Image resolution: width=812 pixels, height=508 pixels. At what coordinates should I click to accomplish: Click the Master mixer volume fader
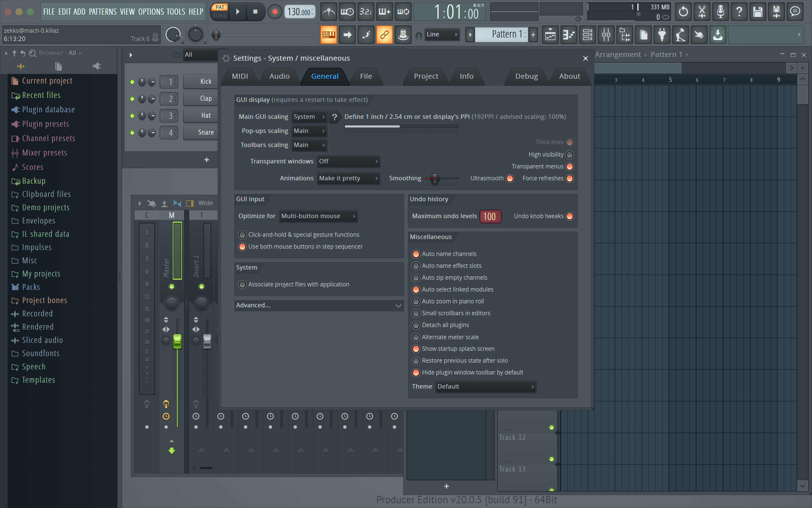(x=177, y=341)
